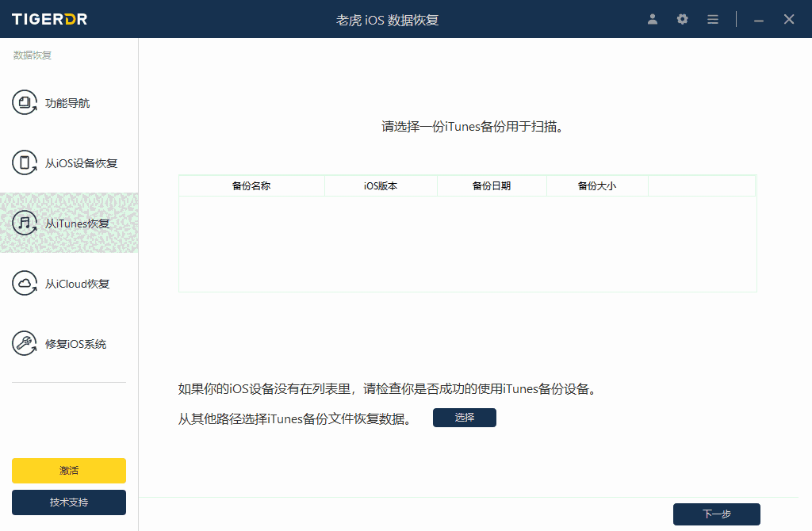Screen dimensions: 812x531
Task: Click the TIGERDR logo
Action: click(49, 18)
